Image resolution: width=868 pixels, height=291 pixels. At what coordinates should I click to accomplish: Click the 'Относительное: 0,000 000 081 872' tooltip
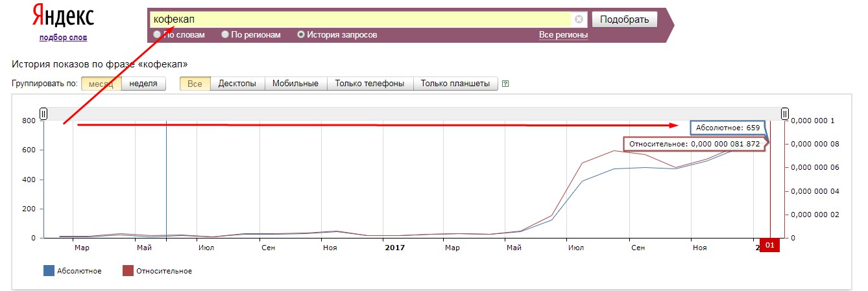point(694,144)
